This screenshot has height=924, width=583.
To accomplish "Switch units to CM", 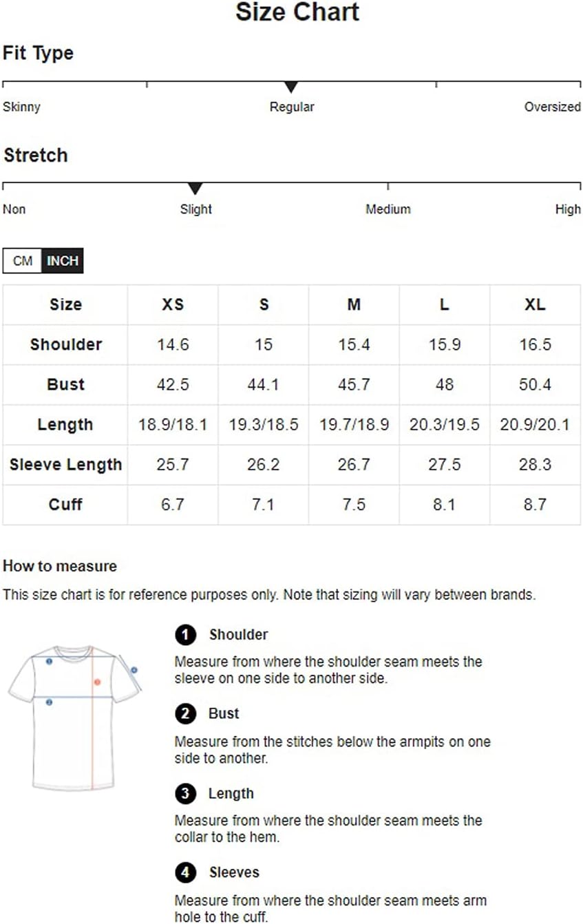I will tap(23, 261).
